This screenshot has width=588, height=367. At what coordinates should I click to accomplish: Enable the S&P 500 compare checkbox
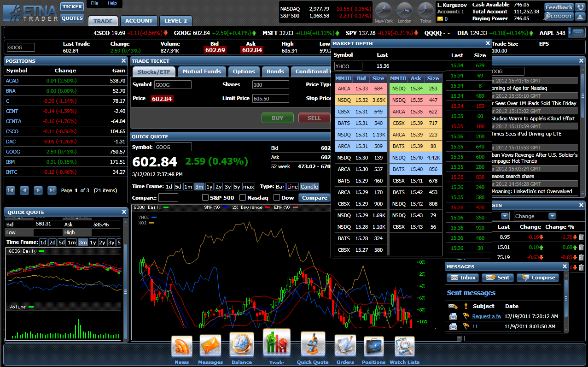tap(205, 198)
